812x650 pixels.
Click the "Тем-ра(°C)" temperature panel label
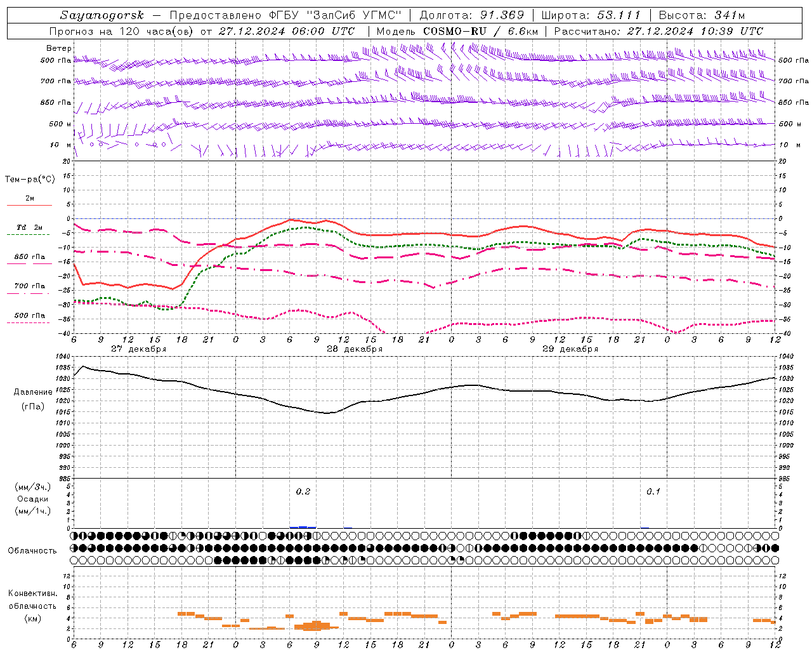[x=30, y=180]
